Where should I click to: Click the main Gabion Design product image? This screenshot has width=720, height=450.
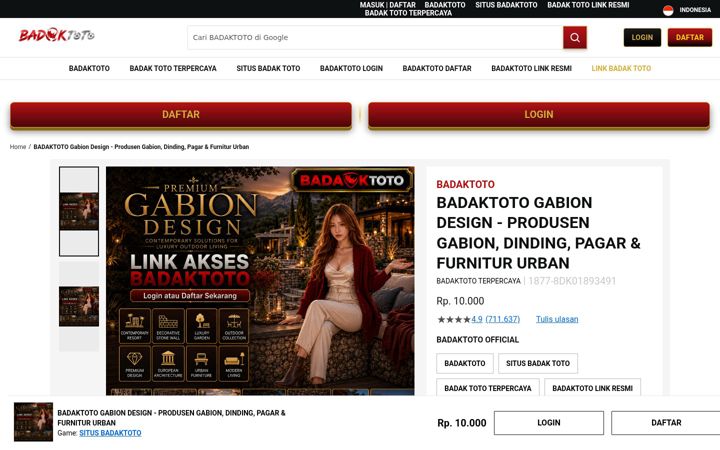(260, 281)
